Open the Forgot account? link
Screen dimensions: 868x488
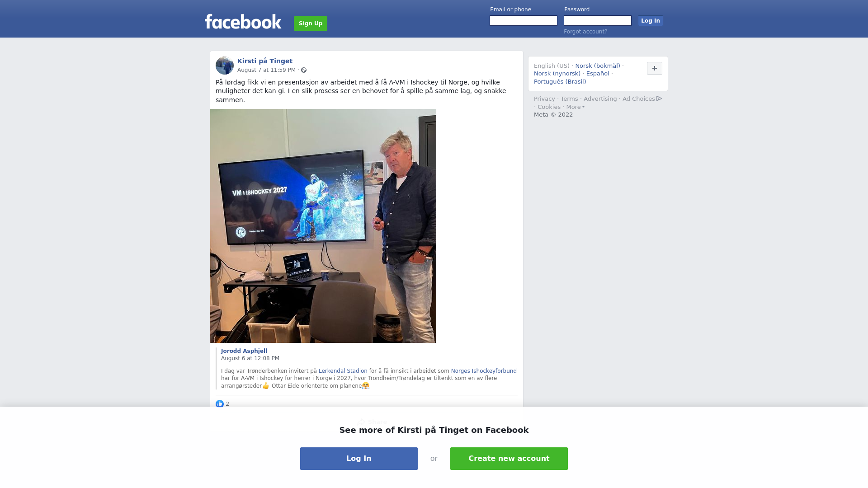pos(585,32)
